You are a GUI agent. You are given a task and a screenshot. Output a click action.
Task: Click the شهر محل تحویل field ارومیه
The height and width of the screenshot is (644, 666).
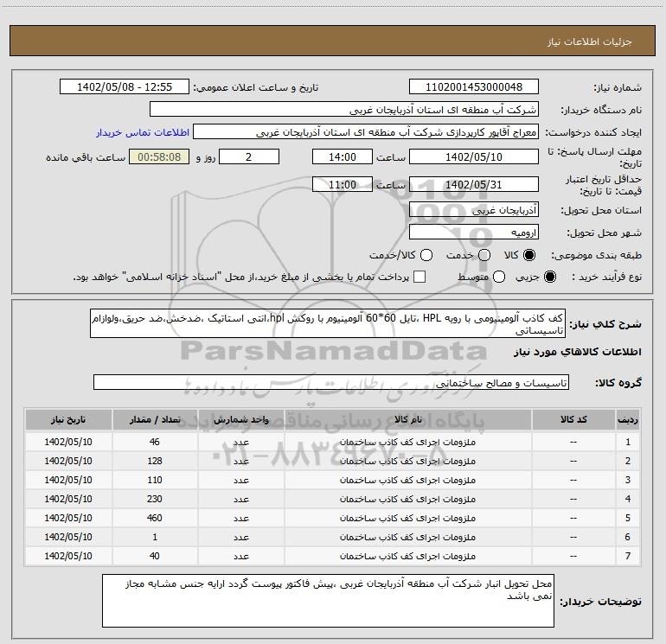474,233
